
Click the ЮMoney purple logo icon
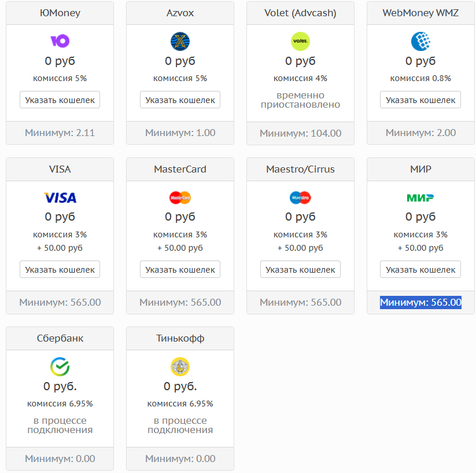(x=60, y=41)
